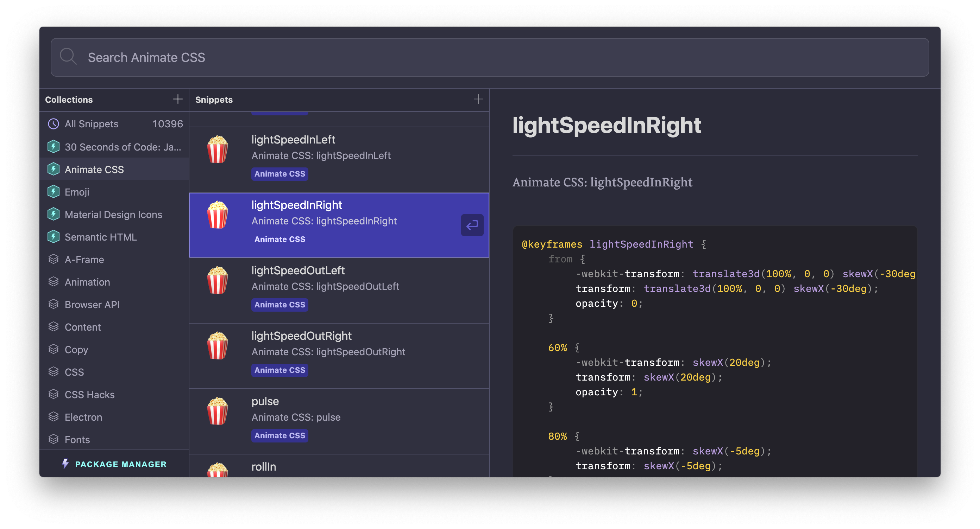Open All Snippets clock icon
This screenshot has width=980, height=529.
click(x=53, y=124)
